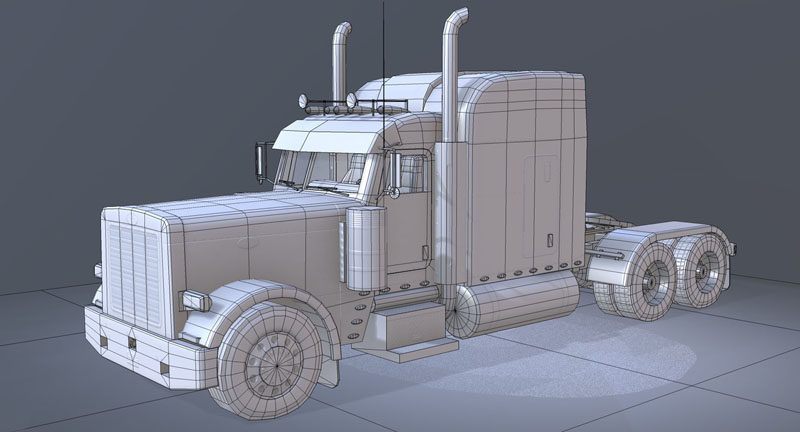Select the truck's windshield
This screenshot has width=800, height=432.
click(320, 170)
